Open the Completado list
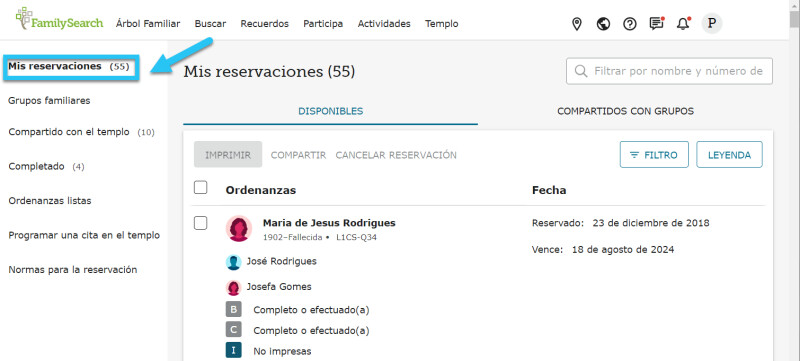 (46, 166)
